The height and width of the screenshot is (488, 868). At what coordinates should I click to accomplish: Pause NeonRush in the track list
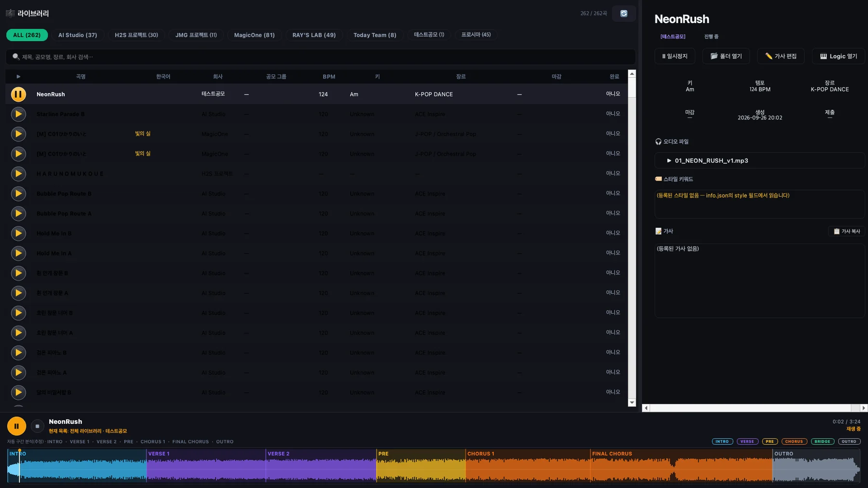pyautogui.click(x=18, y=94)
